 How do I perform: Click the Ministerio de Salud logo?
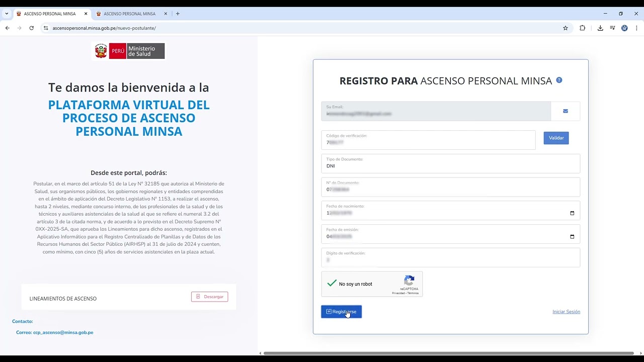pos(130,51)
